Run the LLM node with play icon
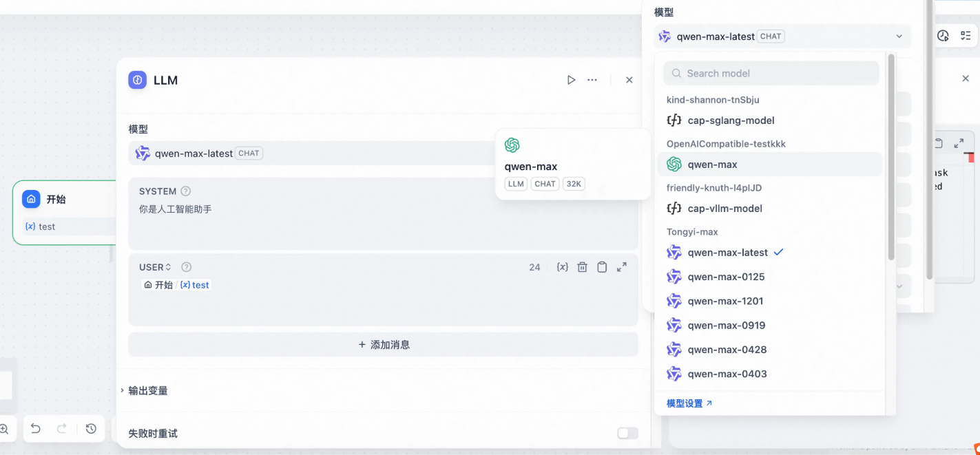This screenshot has width=980, height=455. coord(571,80)
